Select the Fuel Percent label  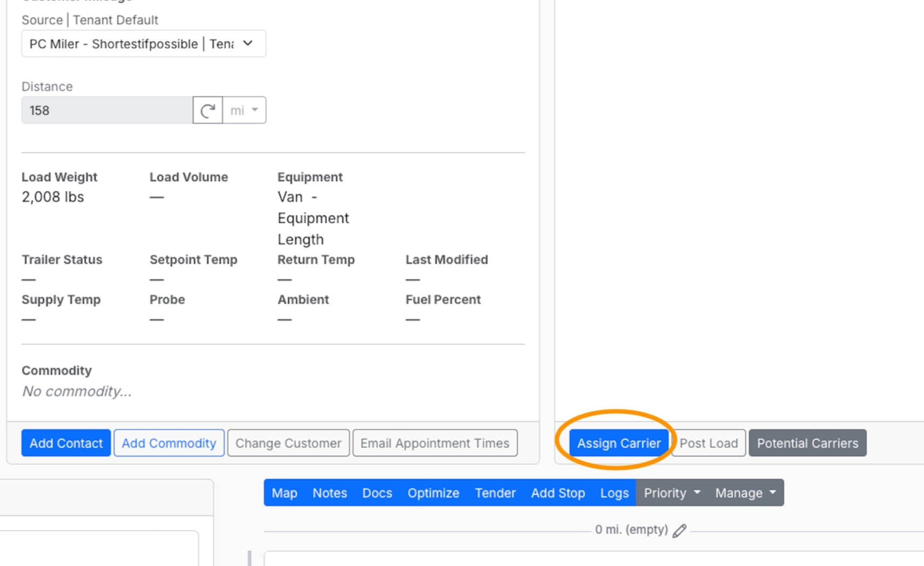[x=443, y=299]
